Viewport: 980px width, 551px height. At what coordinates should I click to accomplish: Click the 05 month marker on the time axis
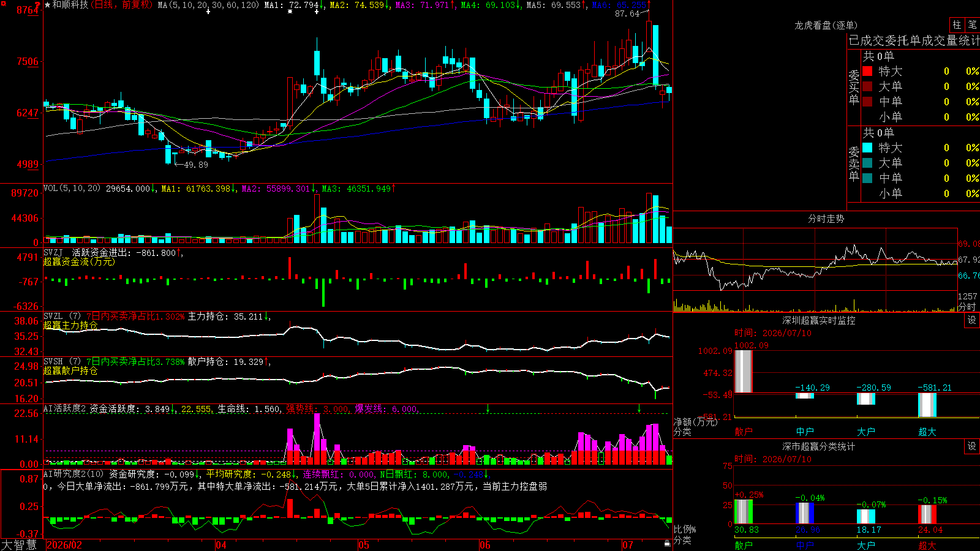364,545
